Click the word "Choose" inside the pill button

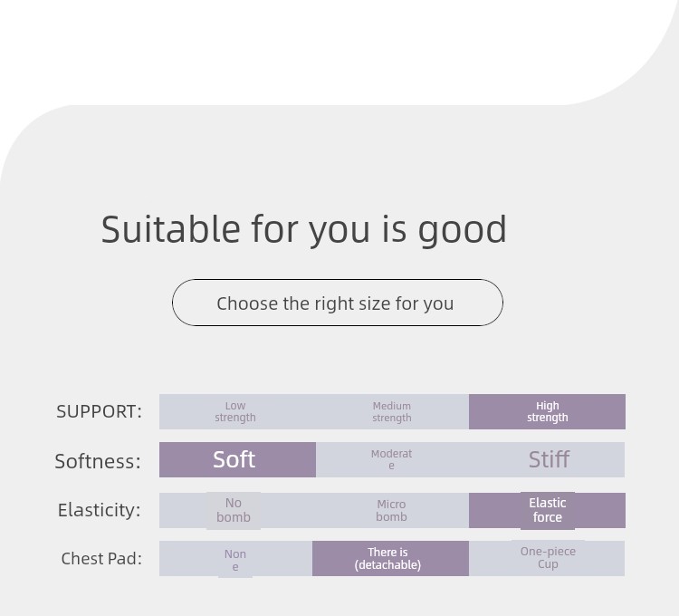pos(248,303)
